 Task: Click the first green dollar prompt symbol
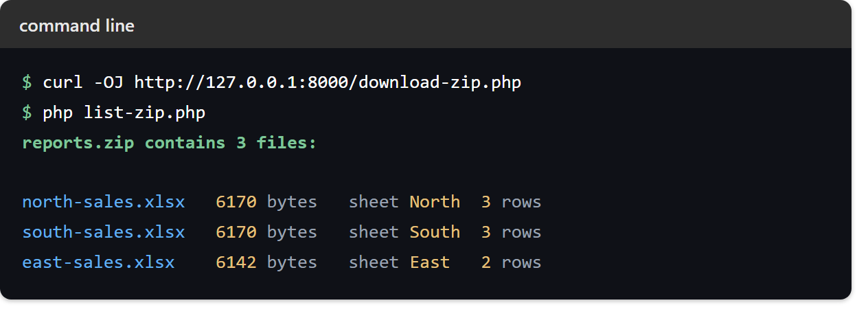27,83
